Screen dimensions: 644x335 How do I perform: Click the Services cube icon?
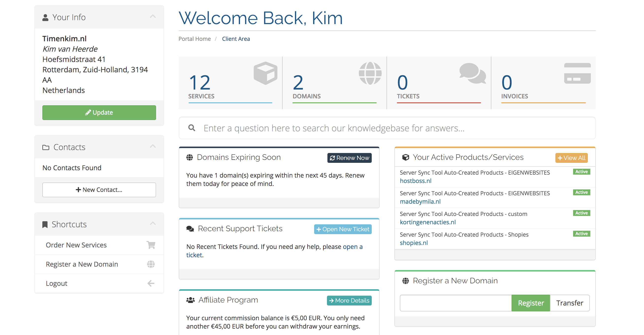pyautogui.click(x=265, y=73)
